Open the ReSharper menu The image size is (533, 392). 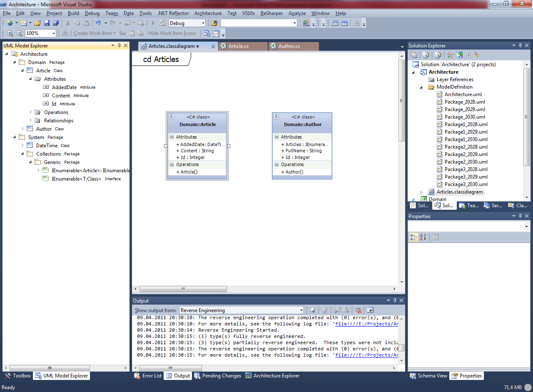coord(271,13)
